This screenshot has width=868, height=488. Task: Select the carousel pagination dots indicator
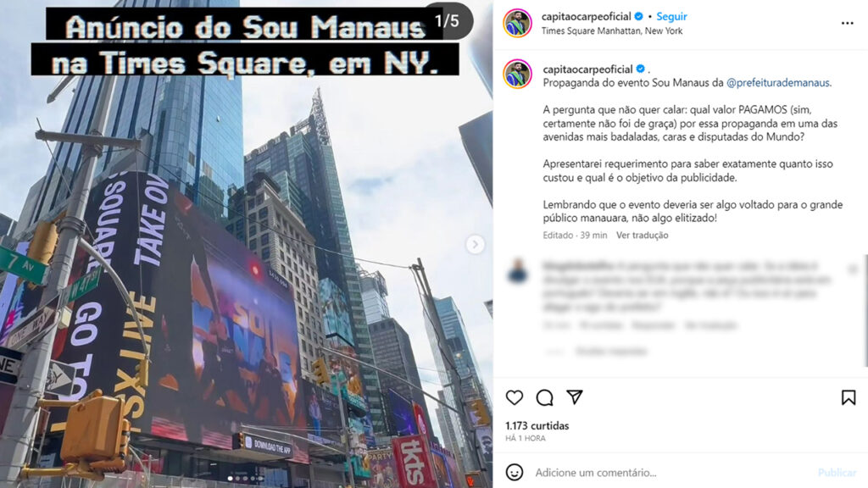pos(245,478)
